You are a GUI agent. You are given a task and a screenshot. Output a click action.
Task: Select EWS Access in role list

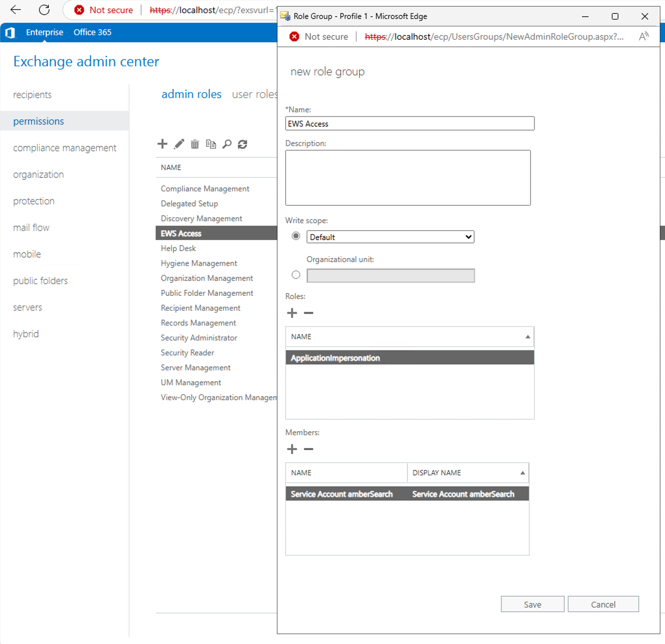(216, 233)
